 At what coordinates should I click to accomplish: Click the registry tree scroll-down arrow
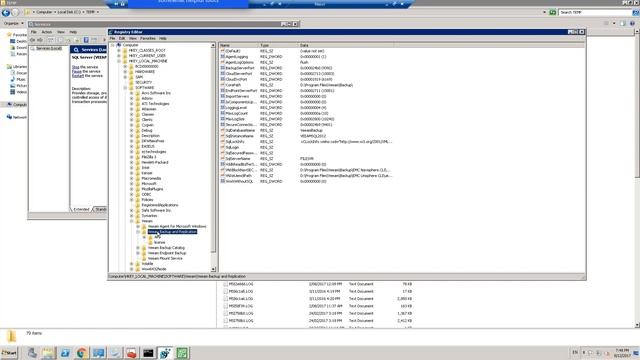(x=213, y=269)
